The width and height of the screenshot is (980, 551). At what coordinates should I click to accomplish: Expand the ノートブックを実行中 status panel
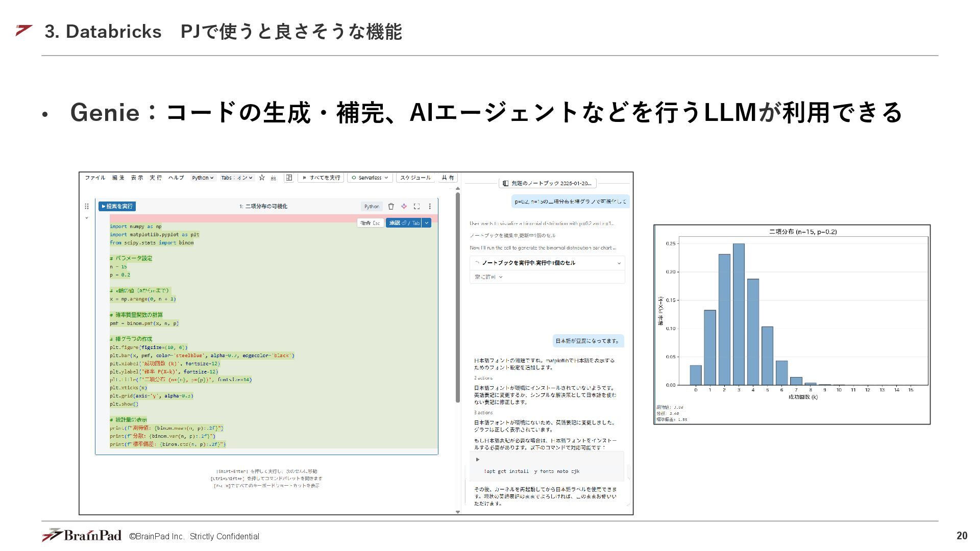[x=619, y=263]
